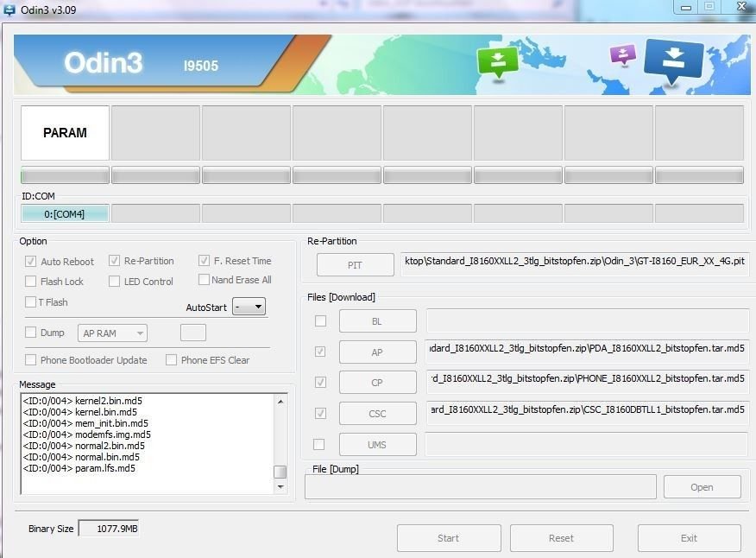
Task: Click the Message log scroll up arrow
Action: 280,402
